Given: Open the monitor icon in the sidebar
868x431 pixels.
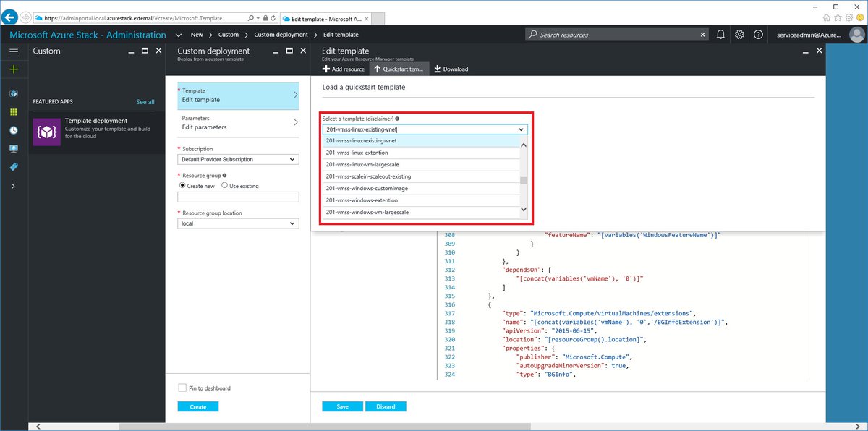Looking at the screenshot, I should pos(14,148).
